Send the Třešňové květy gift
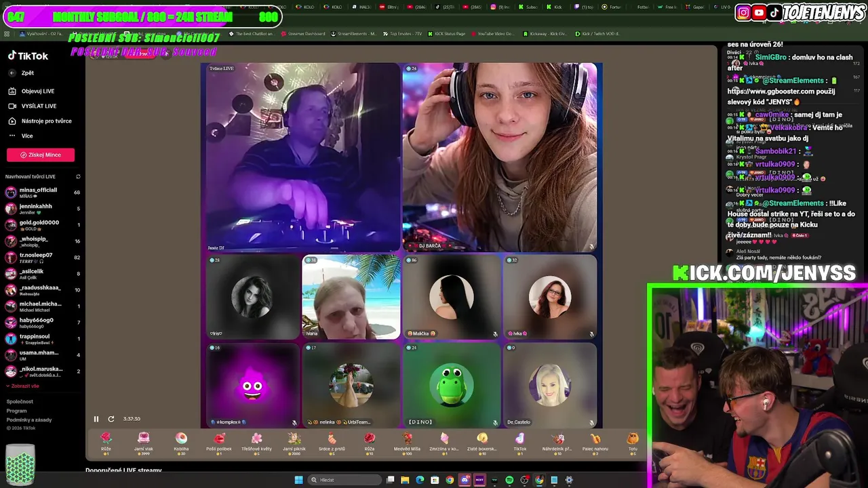The image size is (868, 488). pos(256,443)
